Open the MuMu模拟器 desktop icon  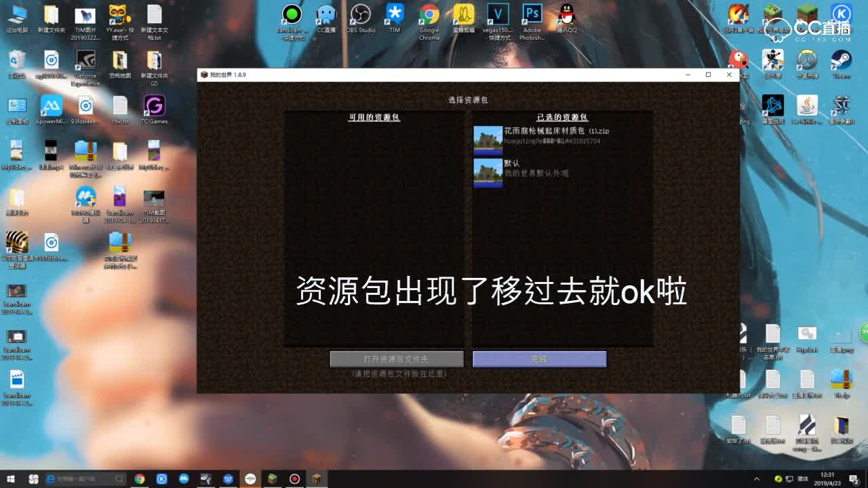tap(85, 205)
